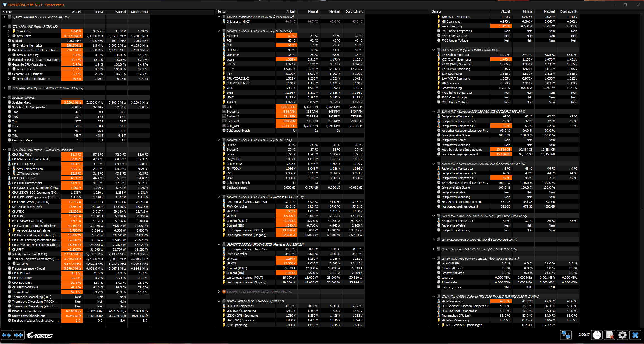Screen dimensions: 644x344
Task: Click the Sensor column header in left panel
Action: click(31, 12)
